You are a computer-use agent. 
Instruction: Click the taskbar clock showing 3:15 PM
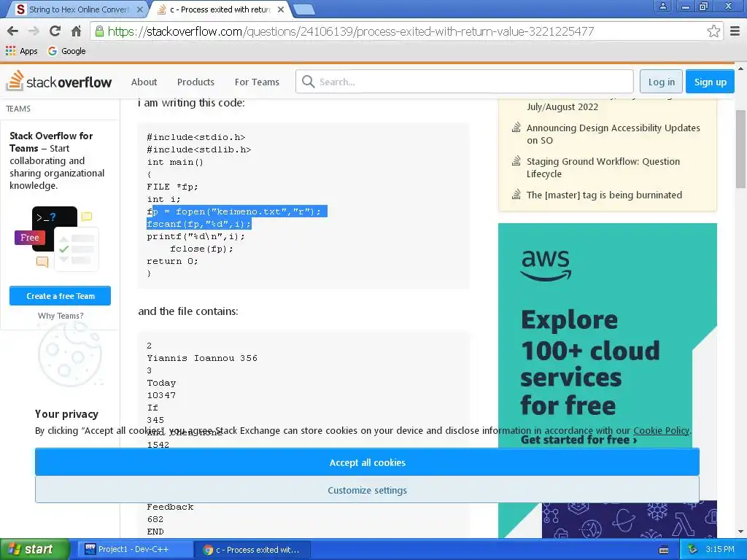(x=720, y=549)
